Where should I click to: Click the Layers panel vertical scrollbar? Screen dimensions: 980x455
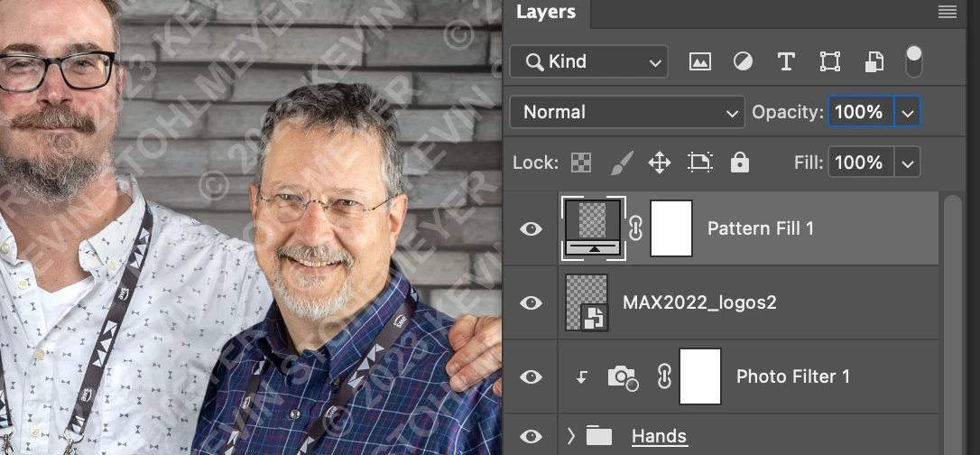[952, 324]
